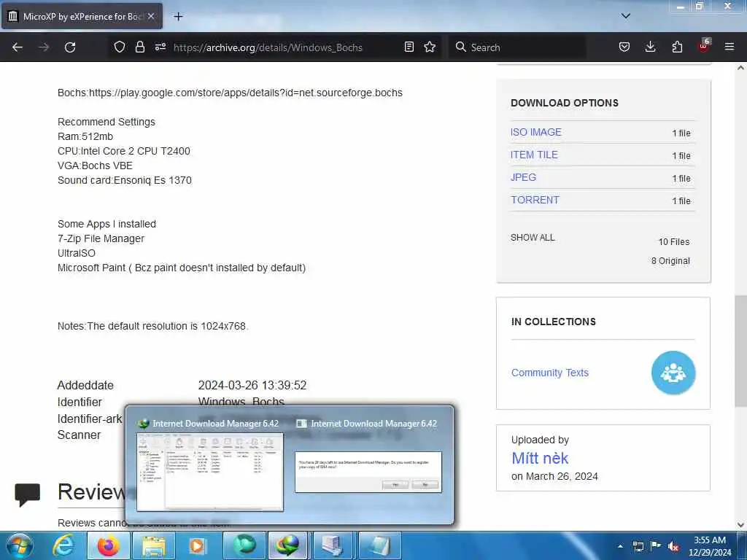
Task: Click the text 7-Zip File Manager
Action: pyautogui.click(x=101, y=238)
